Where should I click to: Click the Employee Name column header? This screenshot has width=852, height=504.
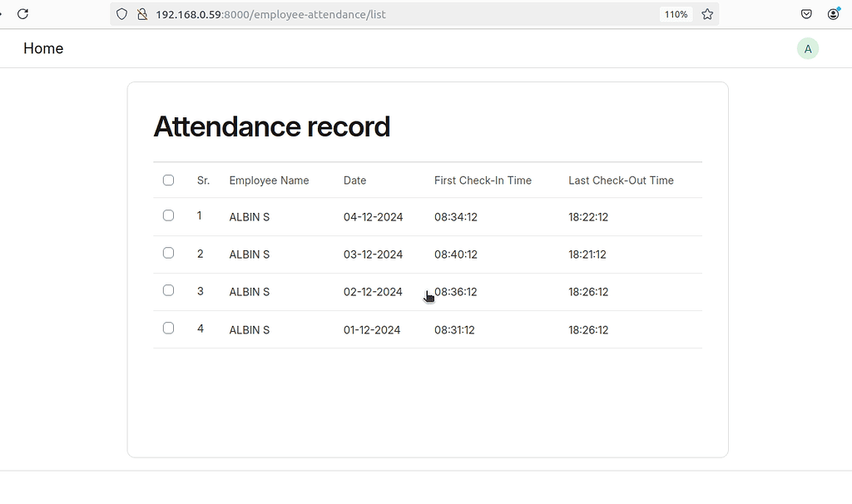point(269,180)
